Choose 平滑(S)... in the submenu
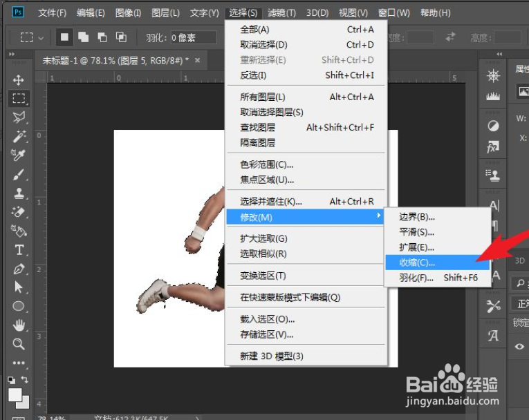 tap(438, 232)
